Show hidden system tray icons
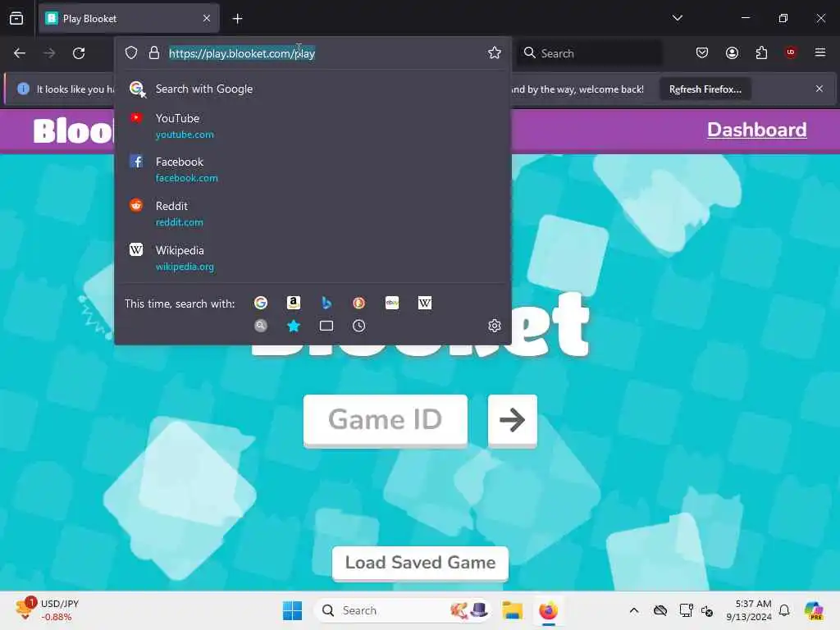The image size is (840, 630). pyautogui.click(x=634, y=610)
